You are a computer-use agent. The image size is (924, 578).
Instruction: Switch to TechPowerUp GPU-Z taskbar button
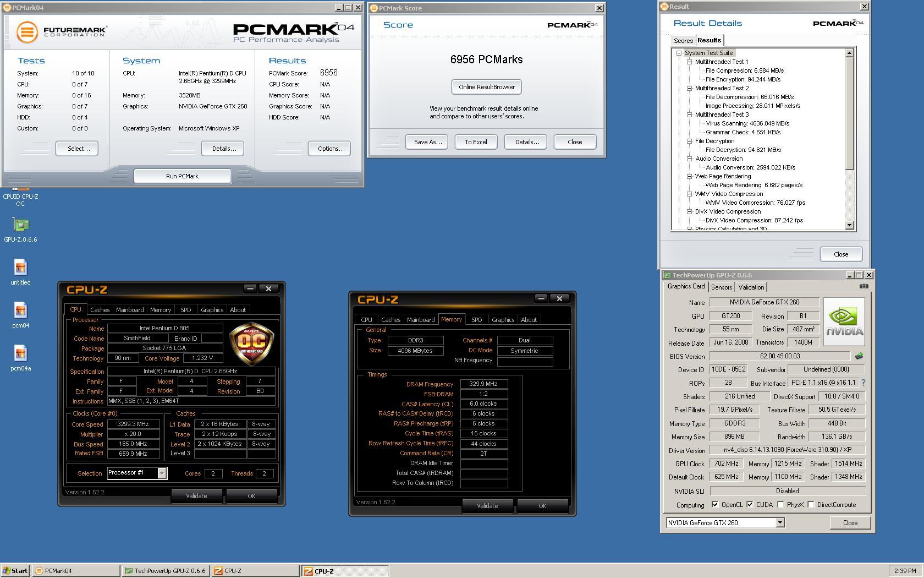click(x=166, y=571)
